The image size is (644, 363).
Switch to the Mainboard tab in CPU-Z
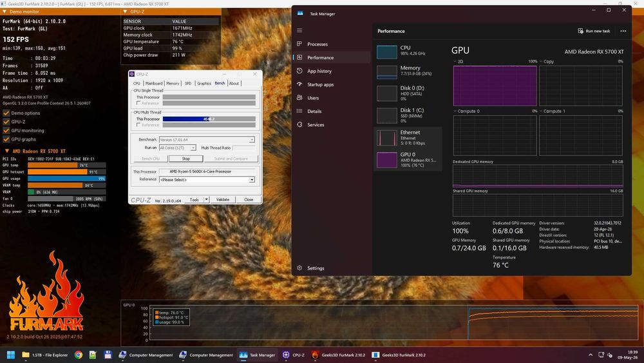pyautogui.click(x=154, y=83)
